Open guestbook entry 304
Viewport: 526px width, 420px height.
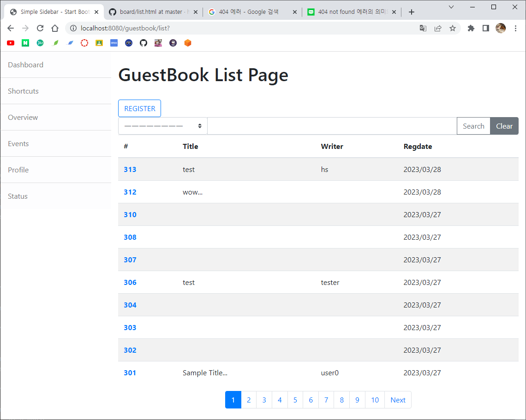click(x=130, y=305)
